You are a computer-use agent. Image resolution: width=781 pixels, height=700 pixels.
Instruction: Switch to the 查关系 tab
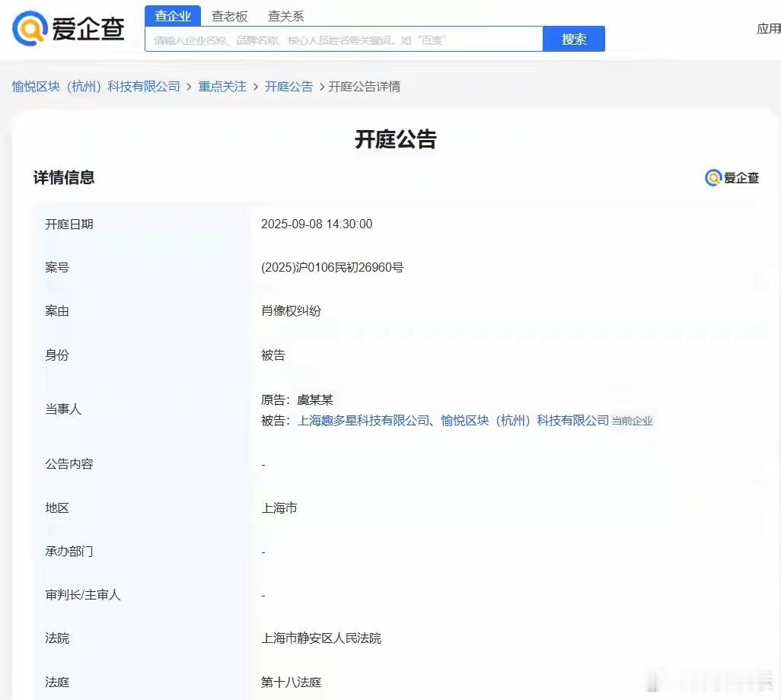coord(286,17)
